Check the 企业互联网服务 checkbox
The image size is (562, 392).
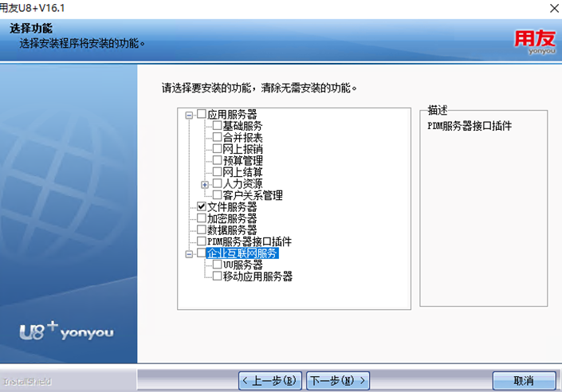pyautogui.click(x=202, y=253)
